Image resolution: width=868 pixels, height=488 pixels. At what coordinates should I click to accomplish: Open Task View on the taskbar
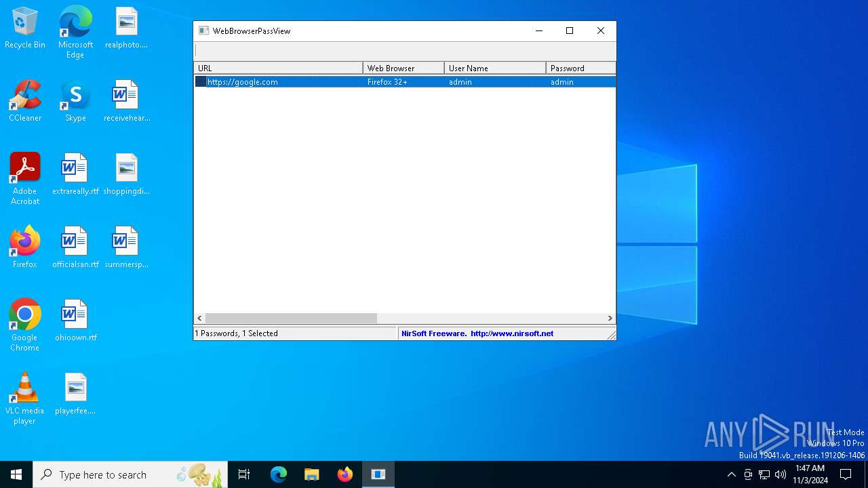(x=244, y=474)
